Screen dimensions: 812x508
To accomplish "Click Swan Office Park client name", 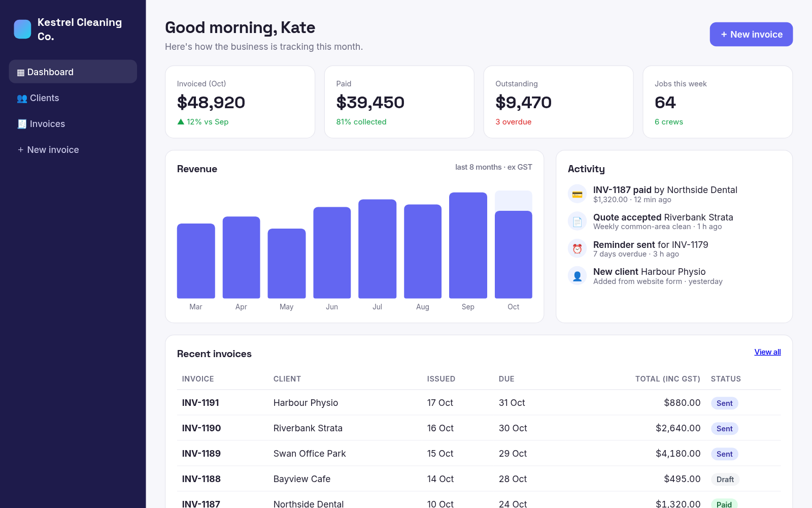I will [x=310, y=454].
